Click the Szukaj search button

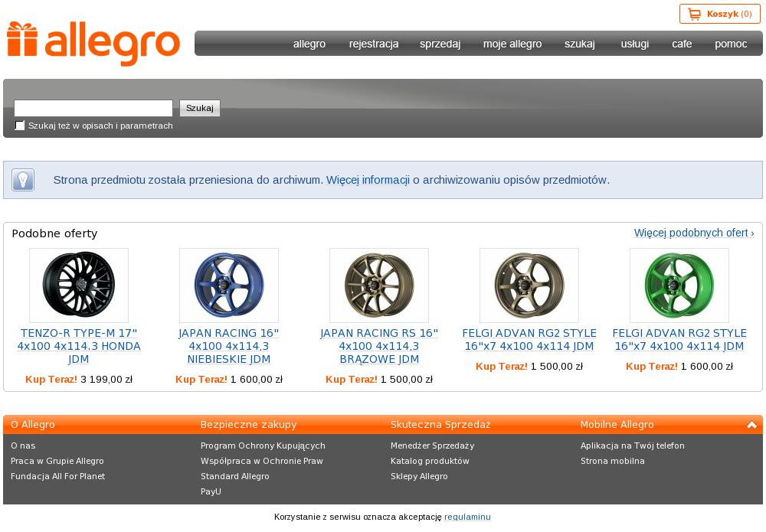click(200, 108)
